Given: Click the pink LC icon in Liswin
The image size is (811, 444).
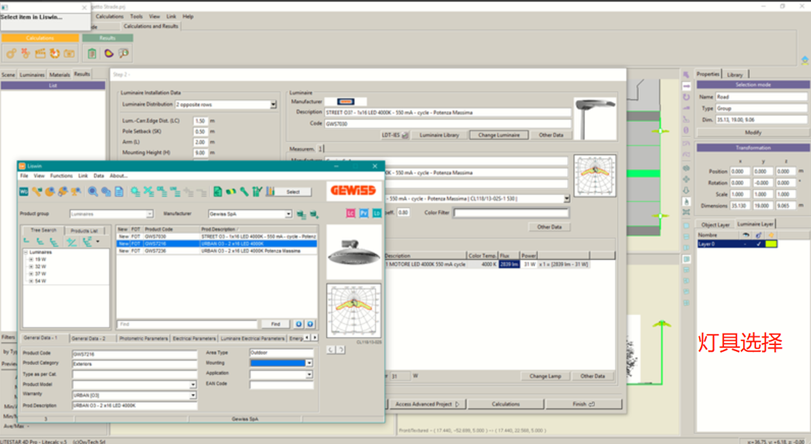Looking at the screenshot, I should [x=351, y=213].
